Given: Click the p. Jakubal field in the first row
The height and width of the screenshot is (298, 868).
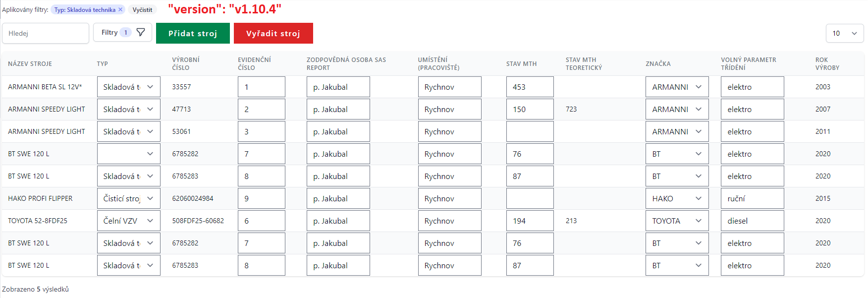Looking at the screenshot, I should pos(338,86).
